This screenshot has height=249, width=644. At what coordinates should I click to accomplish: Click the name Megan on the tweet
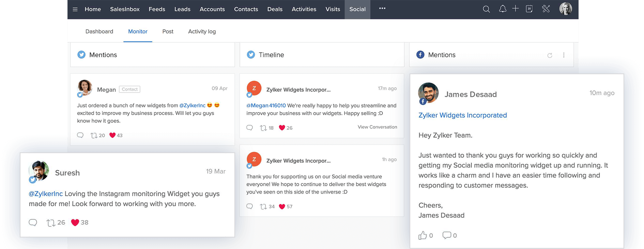click(x=106, y=89)
